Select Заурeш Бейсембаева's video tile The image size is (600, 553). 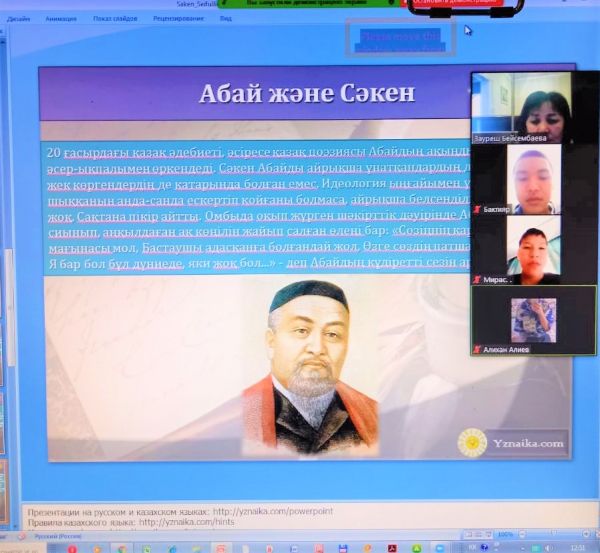[533, 104]
